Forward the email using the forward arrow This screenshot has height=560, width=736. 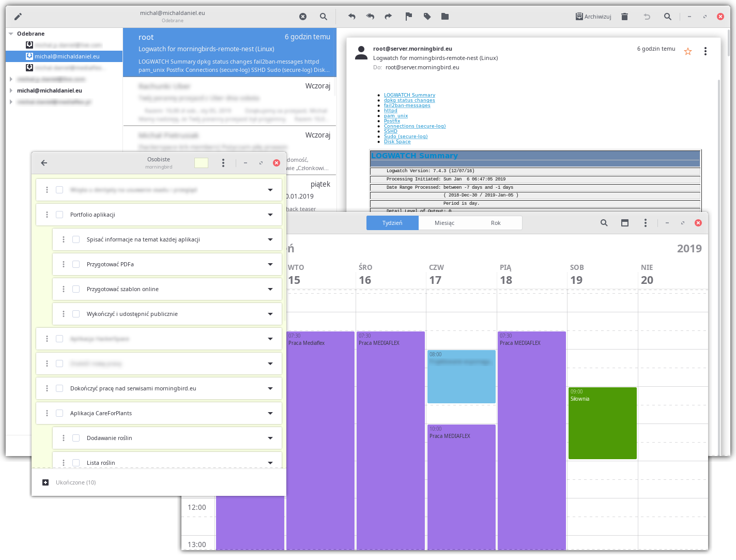click(388, 17)
